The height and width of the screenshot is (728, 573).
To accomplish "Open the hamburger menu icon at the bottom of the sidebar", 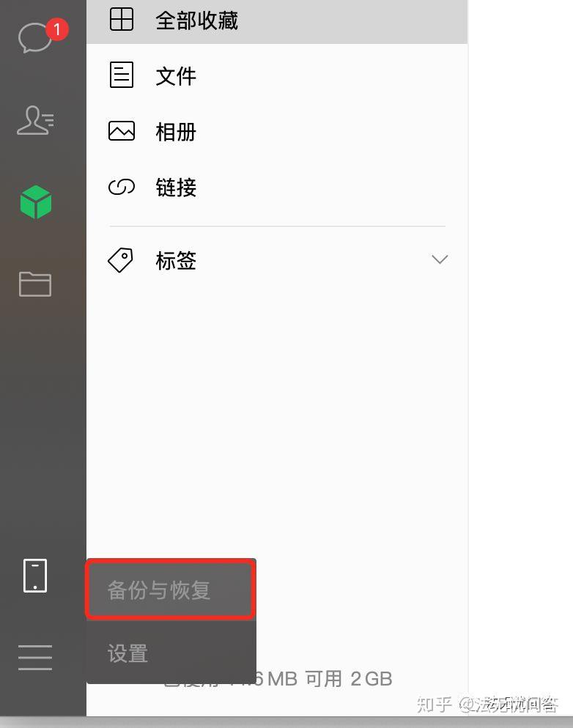I will pos(35,657).
